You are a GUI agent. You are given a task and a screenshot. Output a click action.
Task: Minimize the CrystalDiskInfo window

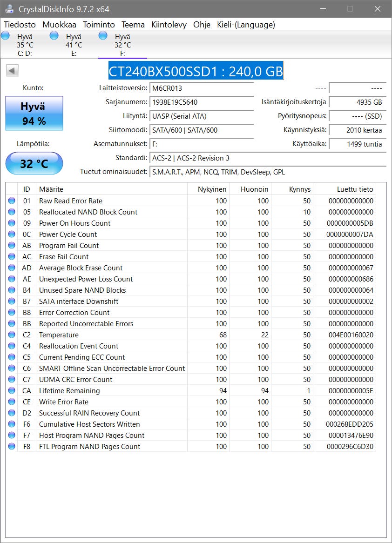coord(323,9)
